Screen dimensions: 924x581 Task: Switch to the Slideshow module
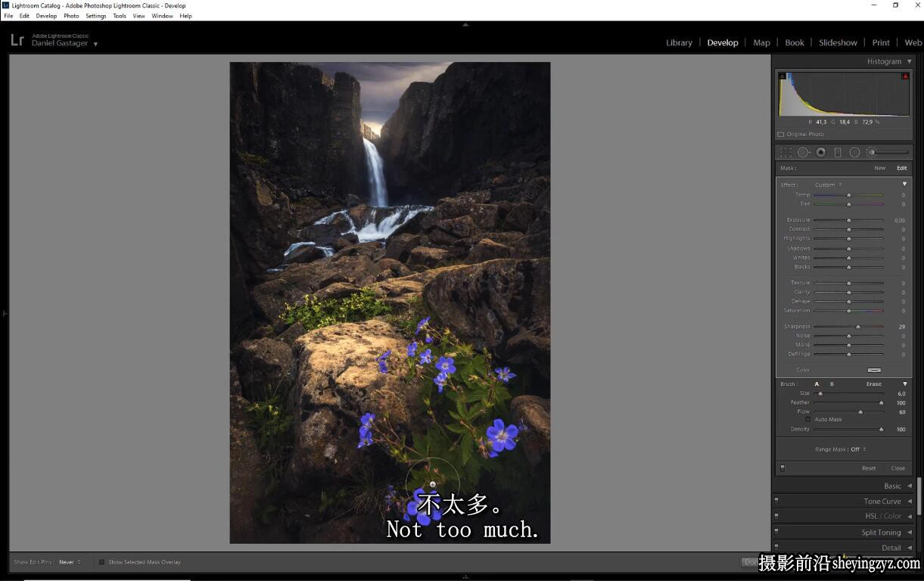[x=838, y=42]
